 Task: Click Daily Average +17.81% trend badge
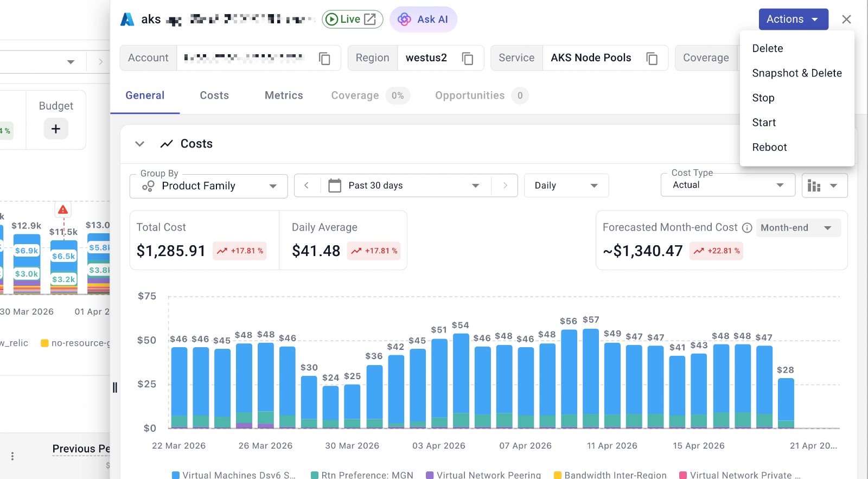pos(374,251)
